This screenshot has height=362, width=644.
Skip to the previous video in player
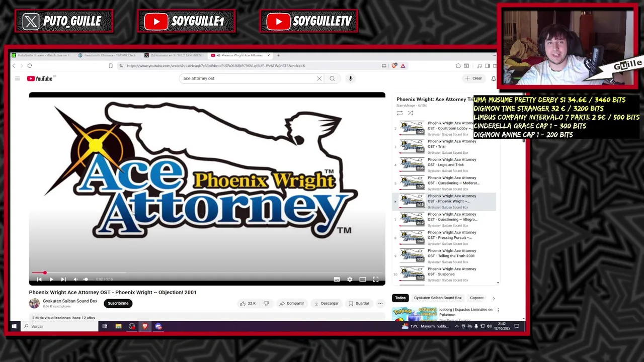coord(39,279)
